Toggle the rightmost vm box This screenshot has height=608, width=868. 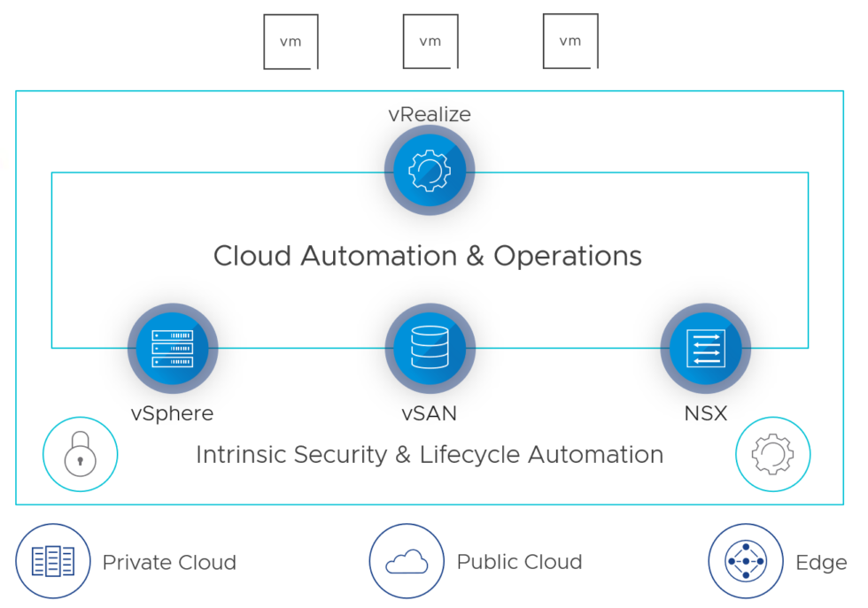pos(570,41)
